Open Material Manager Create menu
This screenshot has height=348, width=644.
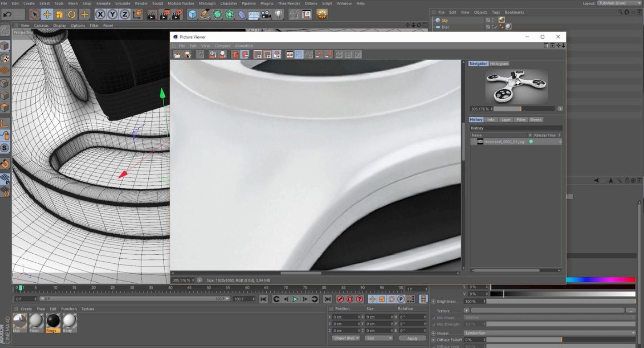pyautogui.click(x=26, y=309)
